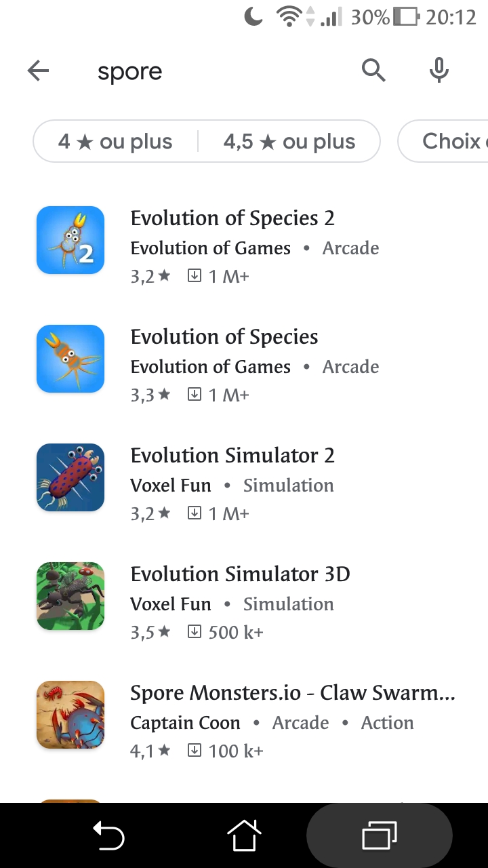Select "Spore Monsters.io - Claw Swarm" result
The width and height of the screenshot is (488, 868).
[292, 693]
